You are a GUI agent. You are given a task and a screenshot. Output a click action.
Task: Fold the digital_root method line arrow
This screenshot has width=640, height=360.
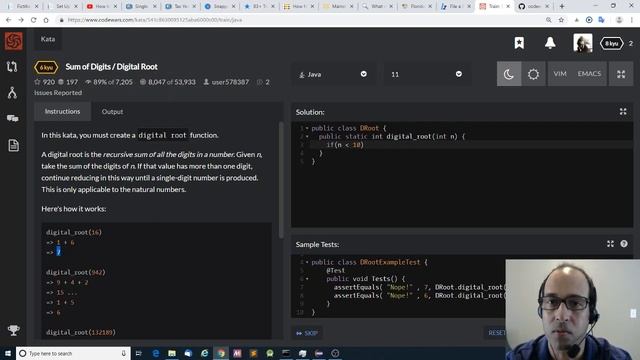click(x=307, y=136)
